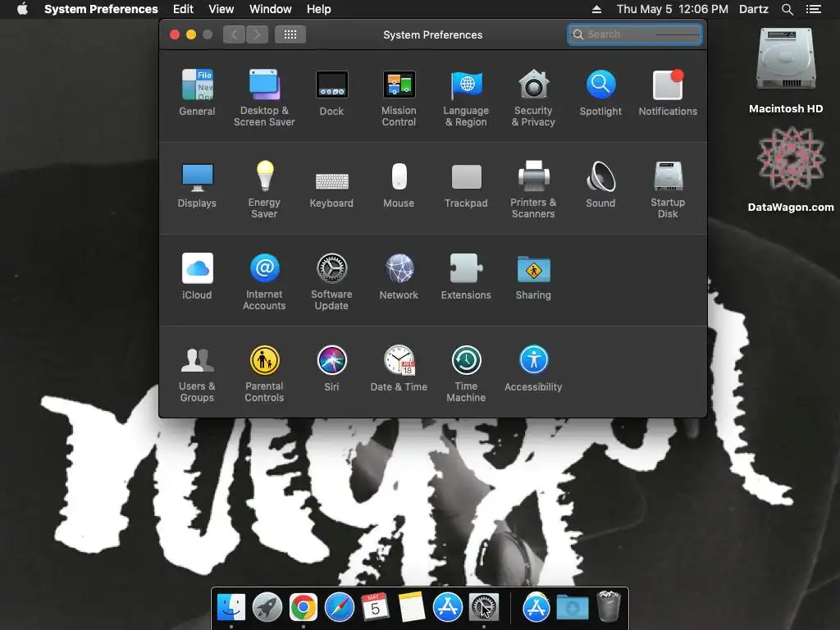
Task: Open the Dock preferences pane
Action: tap(331, 92)
